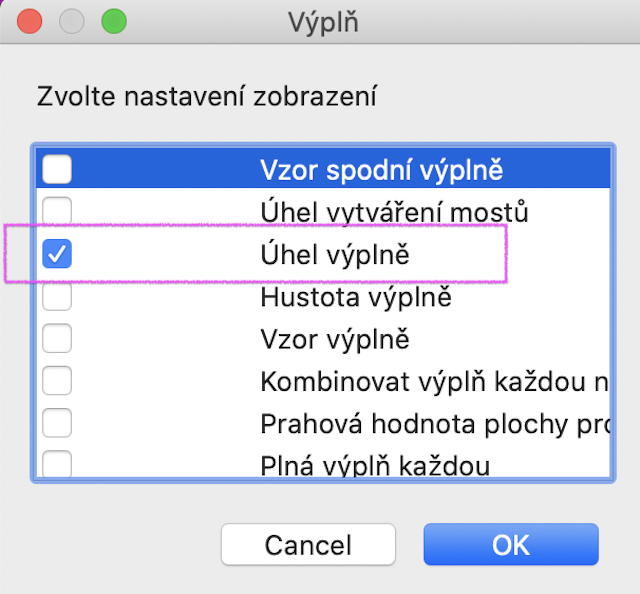Viewport: 640px width, 594px height.
Task: Click the green zoom window button
Action: pos(114,20)
